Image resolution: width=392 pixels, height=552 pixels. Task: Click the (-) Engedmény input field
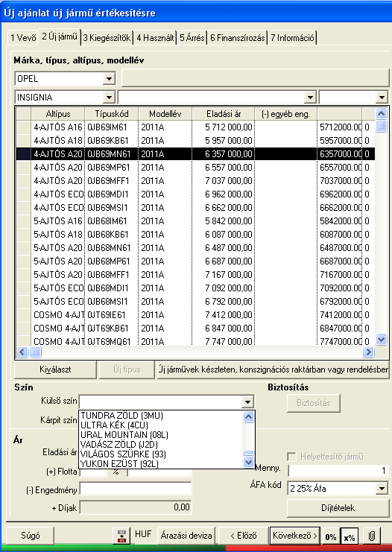coord(136,488)
